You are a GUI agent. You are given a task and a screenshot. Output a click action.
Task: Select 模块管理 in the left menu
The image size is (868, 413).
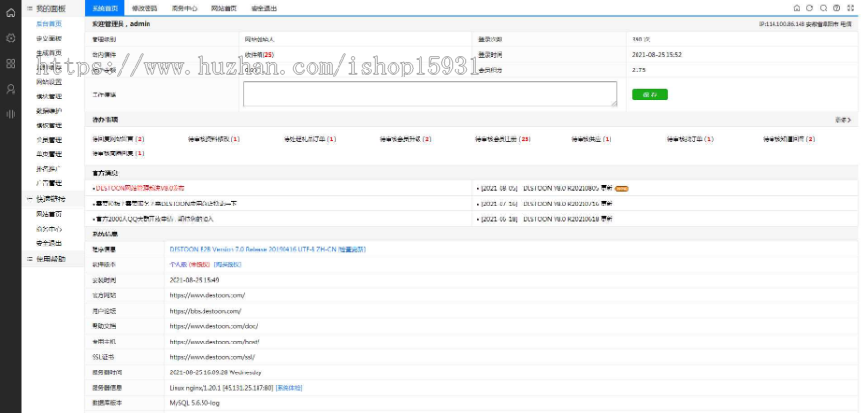(48, 96)
